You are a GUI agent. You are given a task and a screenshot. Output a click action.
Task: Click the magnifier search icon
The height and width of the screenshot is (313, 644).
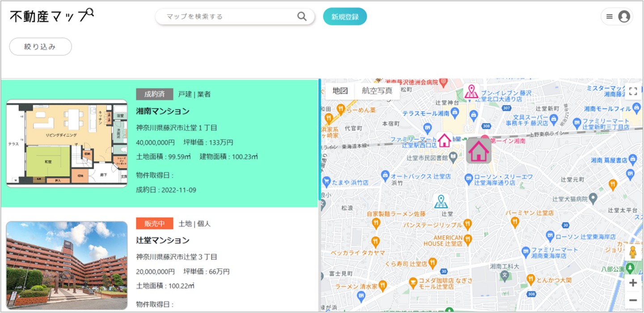coord(302,17)
